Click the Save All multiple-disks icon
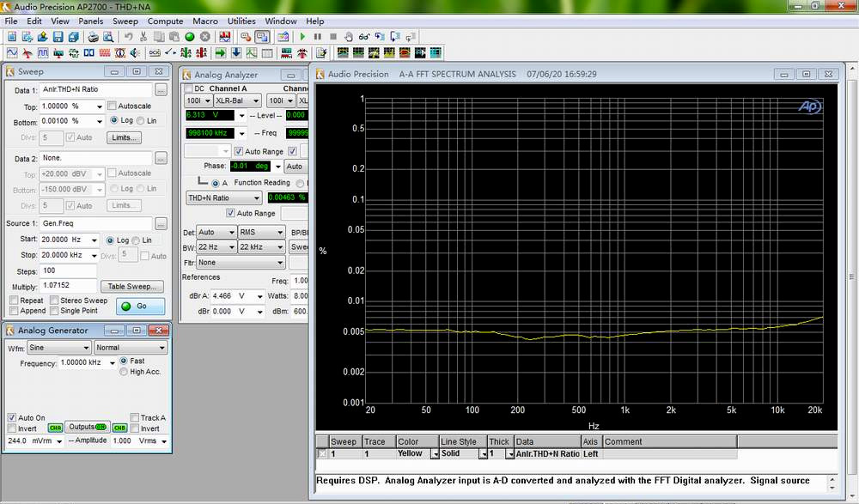Image resolution: width=859 pixels, height=504 pixels. 73,37
